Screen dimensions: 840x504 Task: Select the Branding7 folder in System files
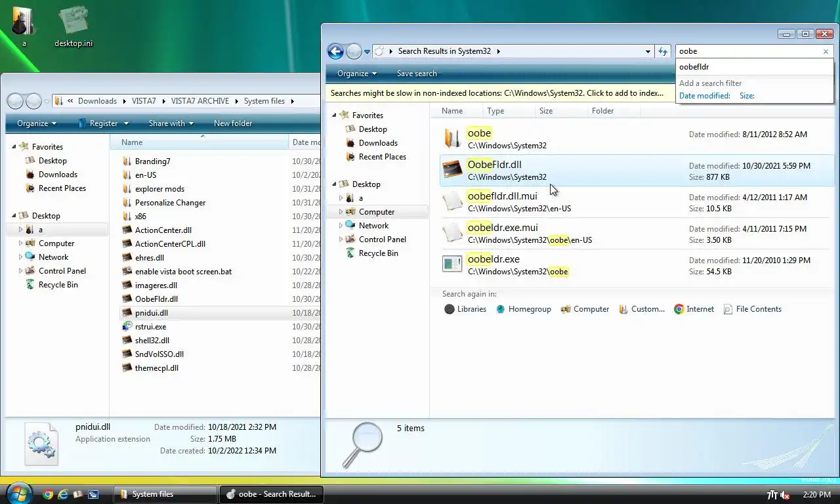[x=152, y=161]
